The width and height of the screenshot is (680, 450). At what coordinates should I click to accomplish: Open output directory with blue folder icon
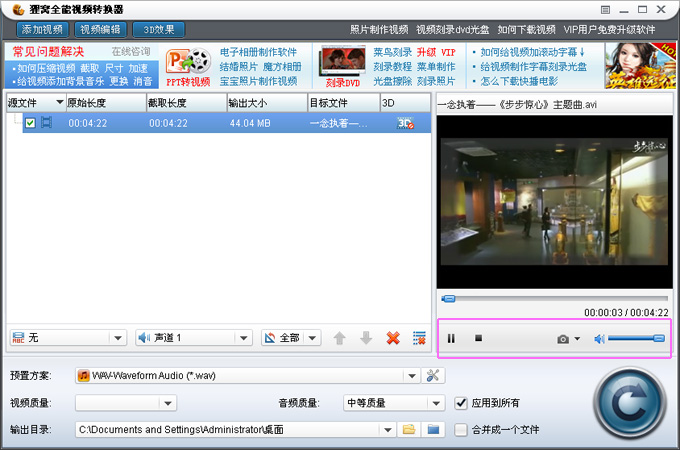(433, 430)
